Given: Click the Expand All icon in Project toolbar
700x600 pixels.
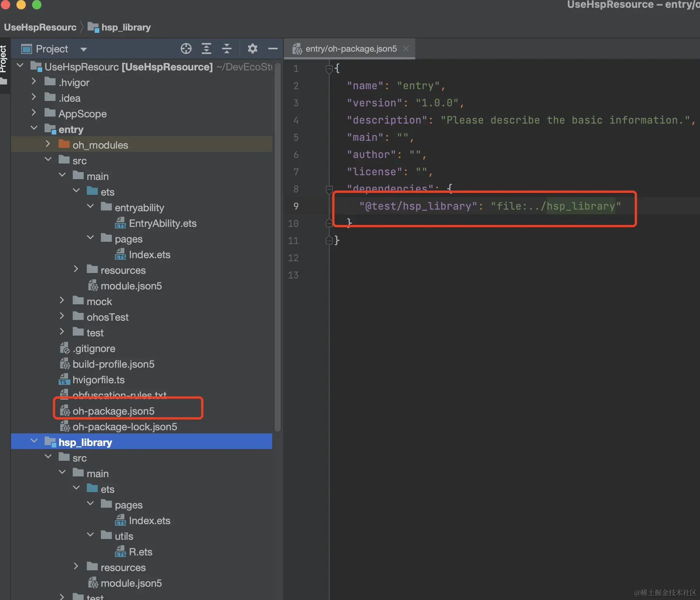Looking at the screenshot, I should [206, 49].
